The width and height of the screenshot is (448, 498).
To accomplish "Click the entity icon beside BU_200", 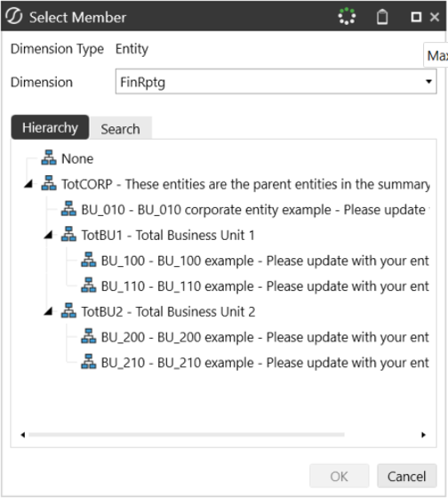I will pyautogui.click(x=89, y=336).
